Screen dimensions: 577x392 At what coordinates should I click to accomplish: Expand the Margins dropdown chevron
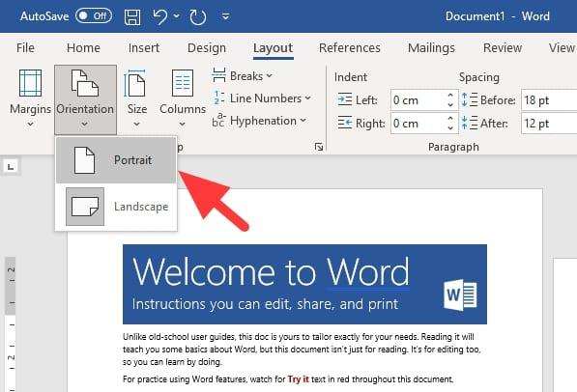(x=30, y=125)
